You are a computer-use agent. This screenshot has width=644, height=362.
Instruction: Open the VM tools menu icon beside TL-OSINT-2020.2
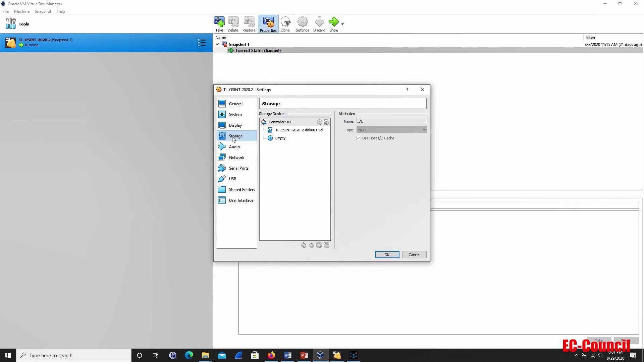click(x=202, y=43)
